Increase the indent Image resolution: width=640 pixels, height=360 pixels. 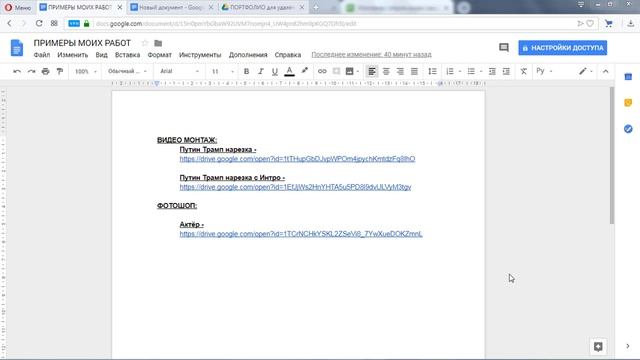(x=506, y=71)
